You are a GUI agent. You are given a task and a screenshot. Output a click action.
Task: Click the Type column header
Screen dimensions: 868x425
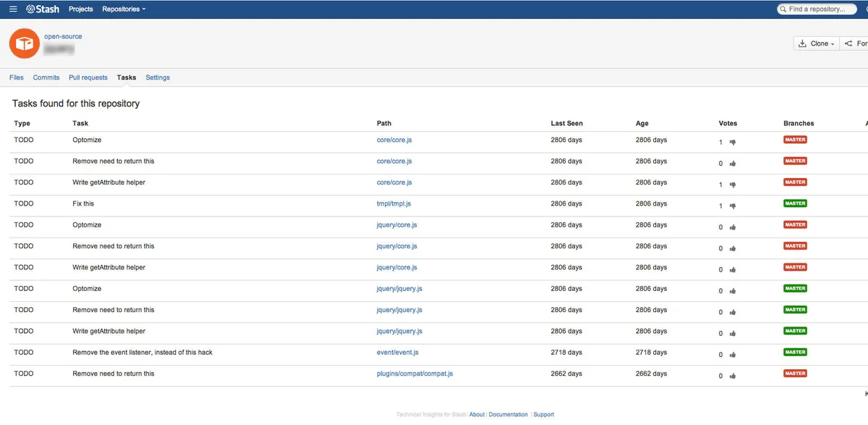[x=22, y=123]
